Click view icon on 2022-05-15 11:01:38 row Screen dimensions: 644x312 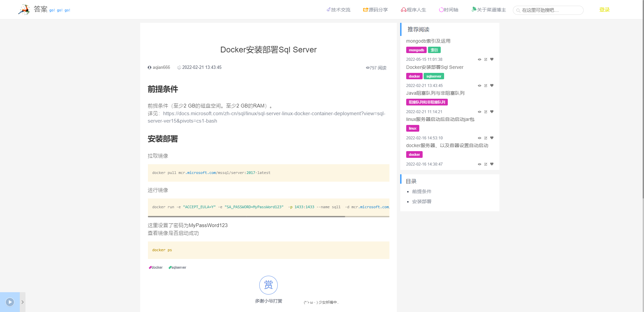(x=479, y=59)
